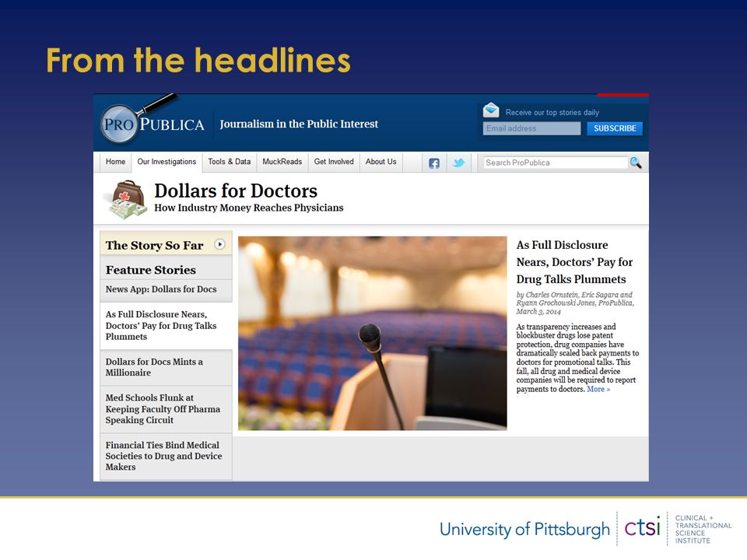Open Dollars for Docs Mints a Millionaire
This screenshot has width=747, height=560.
[154, 367]
